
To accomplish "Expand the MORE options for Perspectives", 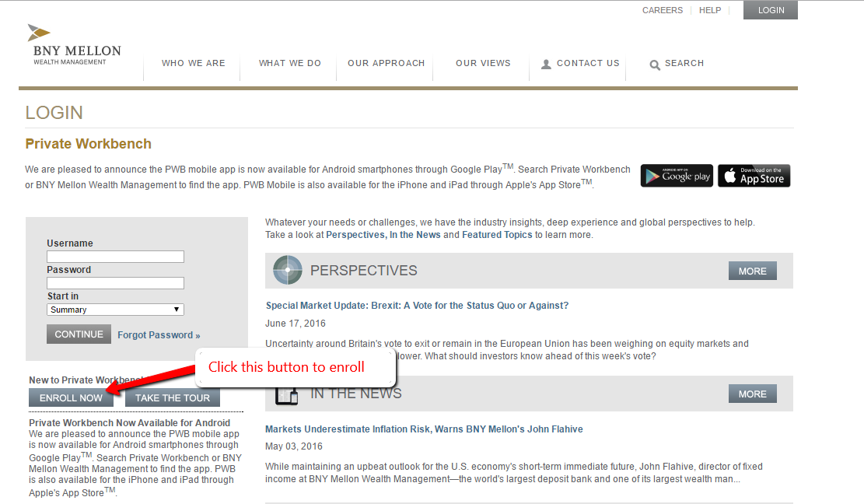I will point(752,270).
